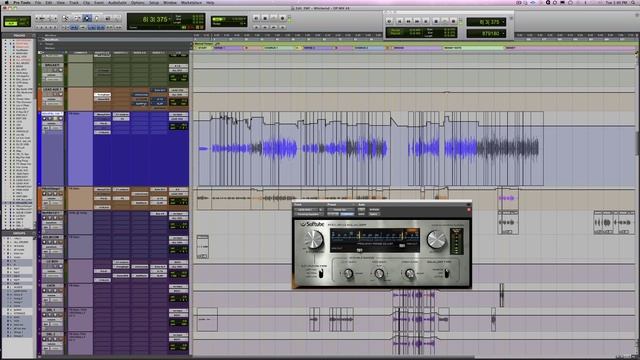Stop playback in Edit window toolbar transport
The height and width of the screenshot is (360, 640).
click(265, 18)
